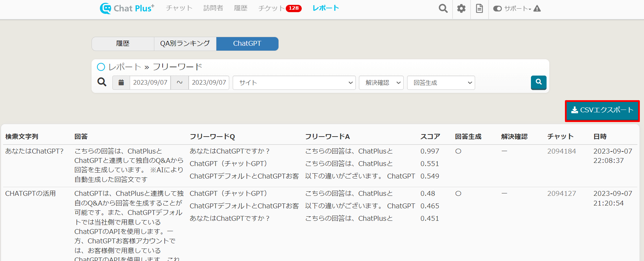
Task: Click the score value 0.549
Action: [x=430, y=176]
